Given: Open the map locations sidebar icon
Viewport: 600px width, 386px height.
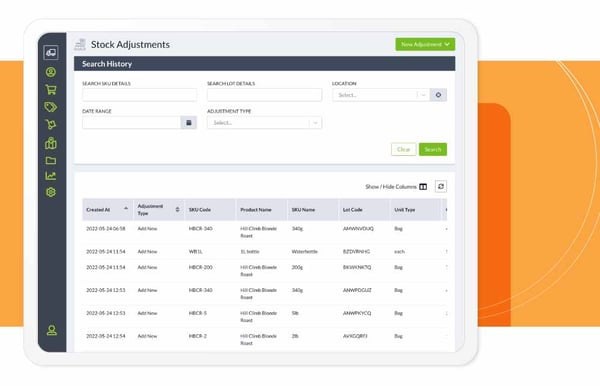Looking at the screenshot, I should (51, 143).
